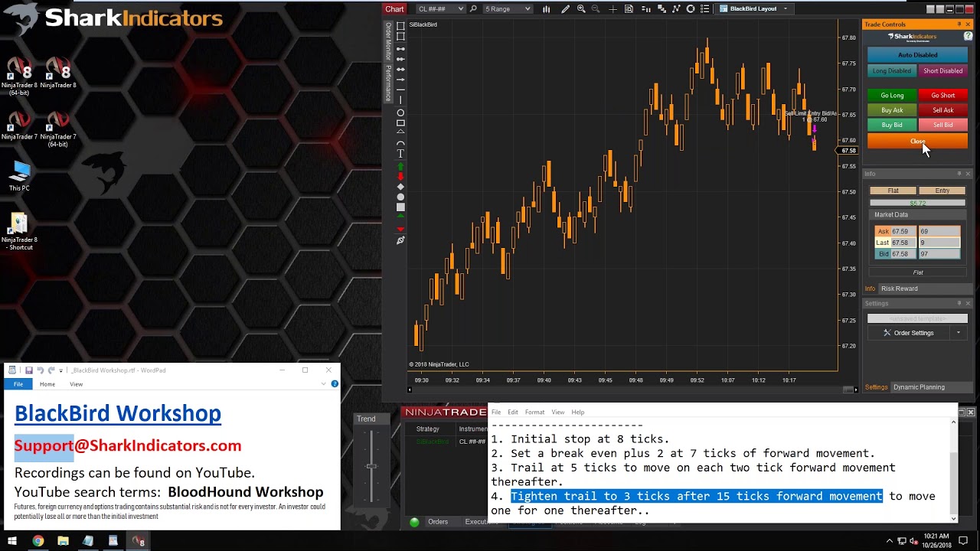Image resolution: width=980 pixels, height=551 pixels.
Task: Click the Order Settings wrench icon
Action: point(887,333)
